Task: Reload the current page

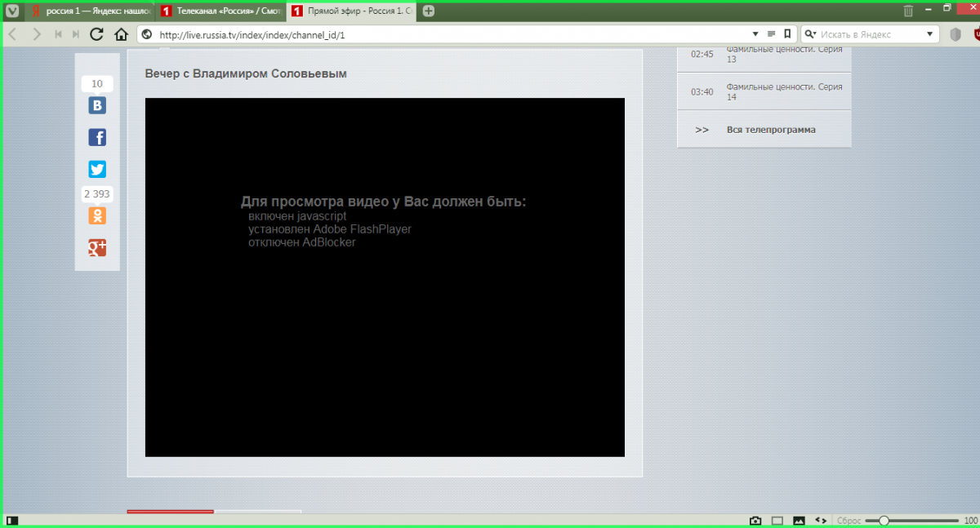Action: coord(96,34)
